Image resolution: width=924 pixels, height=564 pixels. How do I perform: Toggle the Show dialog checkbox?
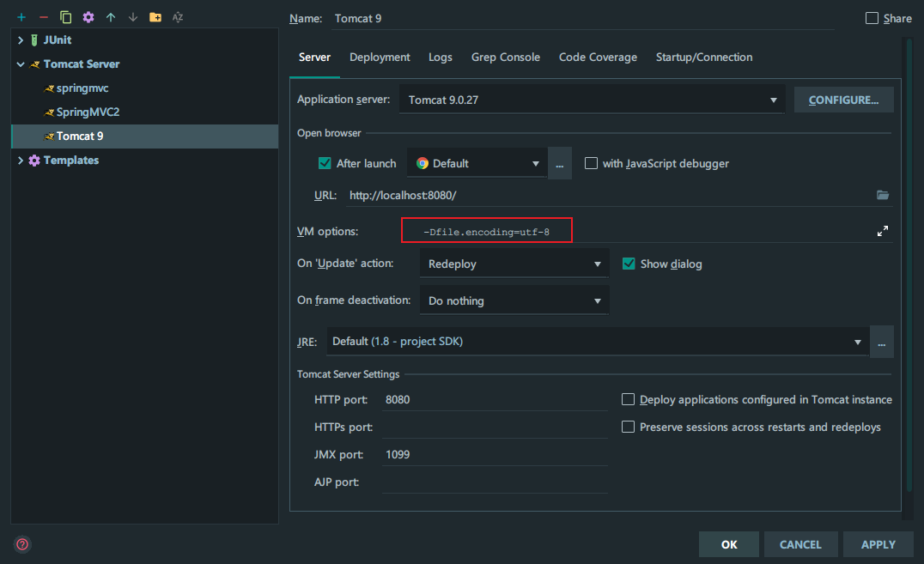(x=629, y=264)
